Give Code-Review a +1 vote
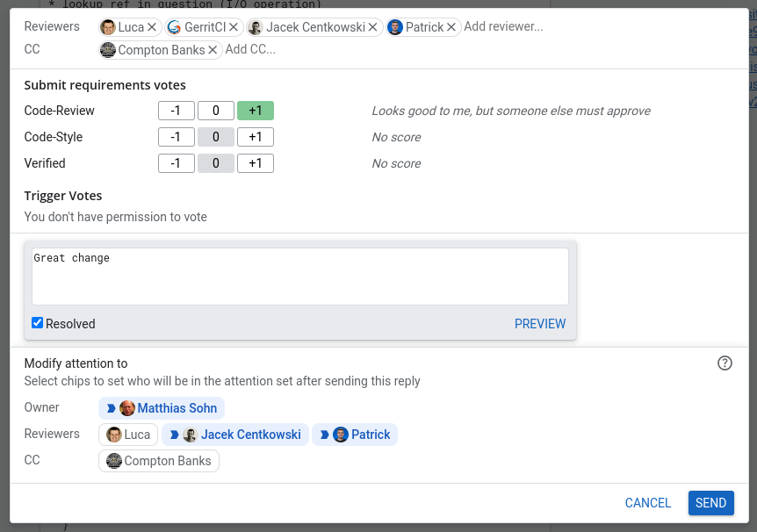Screen dimensions: 757x532 pyautogui.click(x=256, y=111)
